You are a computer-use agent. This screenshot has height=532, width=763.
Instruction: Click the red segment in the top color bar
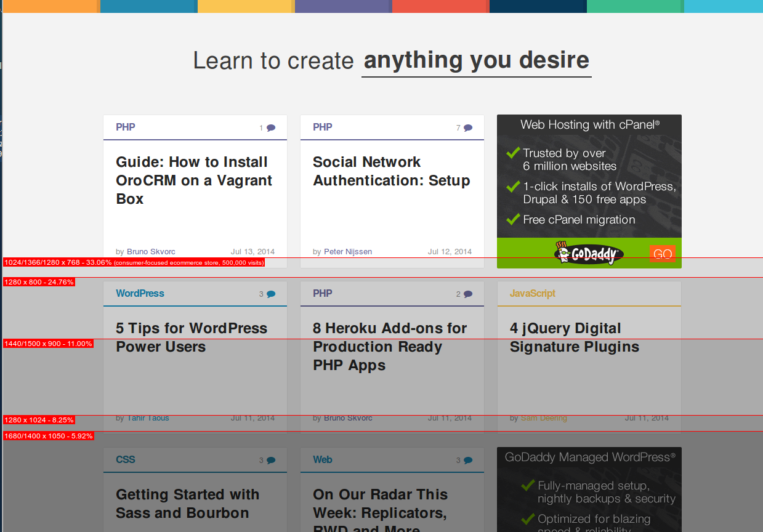440,6
